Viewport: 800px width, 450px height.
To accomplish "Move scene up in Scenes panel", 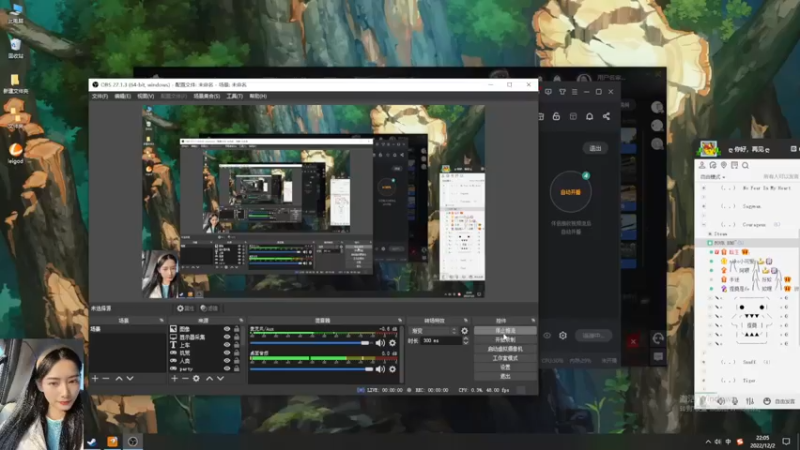I will 119,379.
